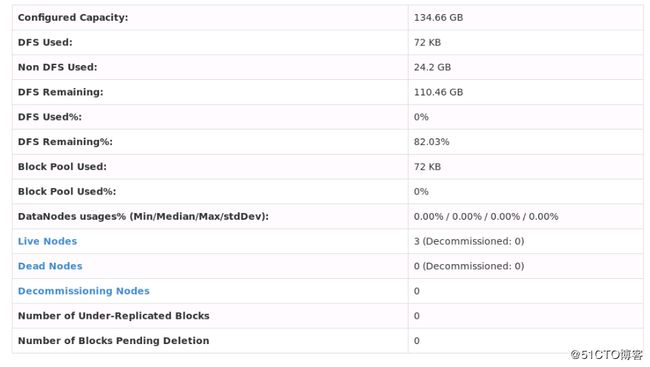Click the dead nodes count 0 (Decommissioned: 0)
The height and width of the screenshot is (367, 650).
(469, 266)
